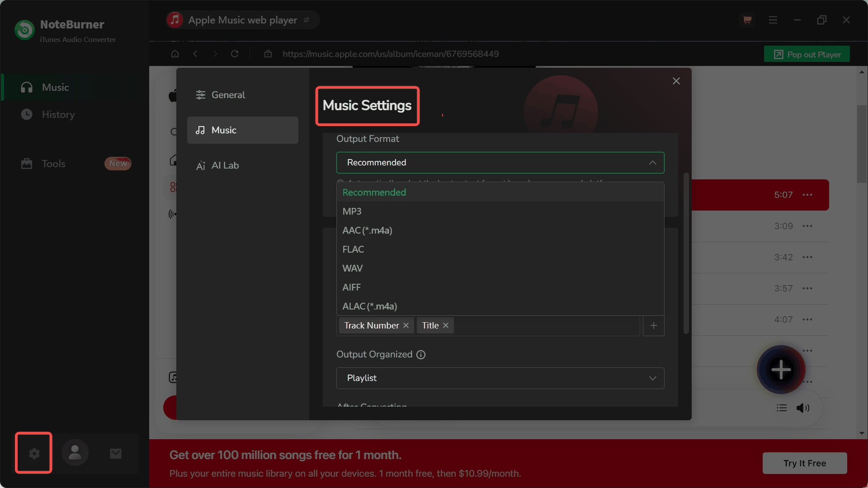The image size is (868, 488).
Task: Choose AAC (*.m4a) output format
Action: point(500,230)
